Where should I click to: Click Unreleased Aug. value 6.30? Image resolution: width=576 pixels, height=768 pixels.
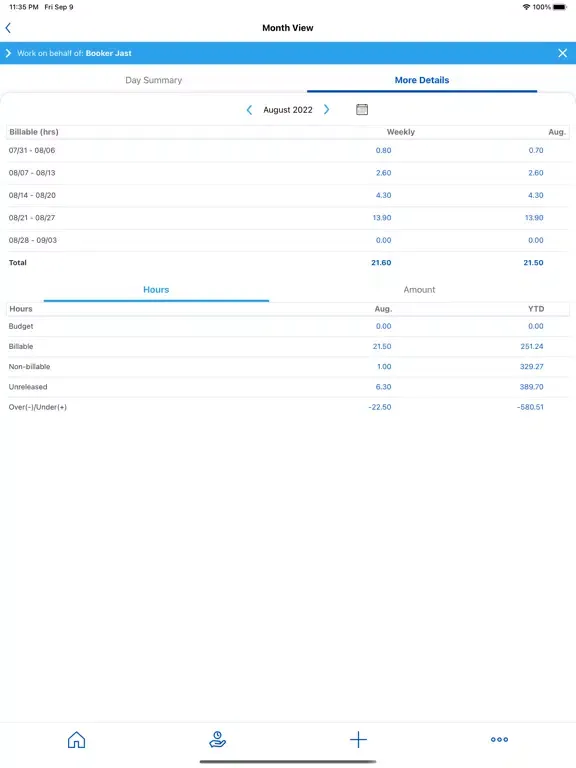pyautogui.click(x=384, y=387)
